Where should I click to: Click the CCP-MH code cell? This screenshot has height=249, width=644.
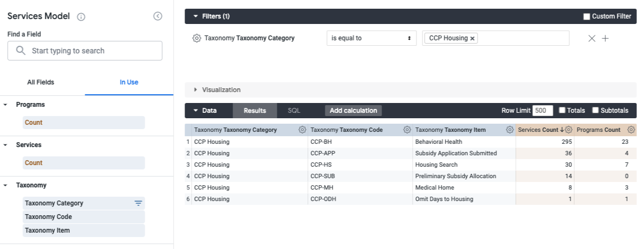(x=360, y=187)
